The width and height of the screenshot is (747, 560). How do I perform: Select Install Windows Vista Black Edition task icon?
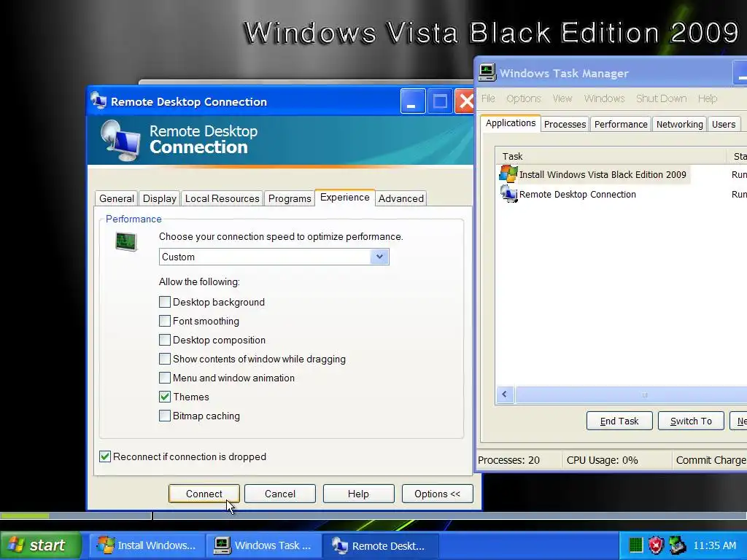click(508, 174)
